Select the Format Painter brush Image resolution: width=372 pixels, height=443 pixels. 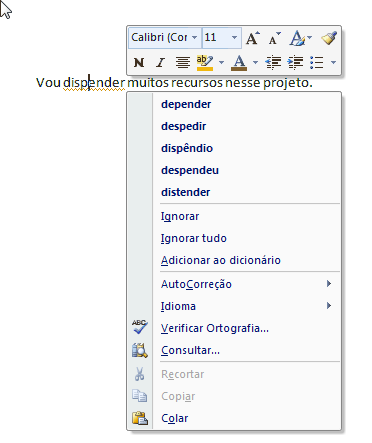(329, 38)
